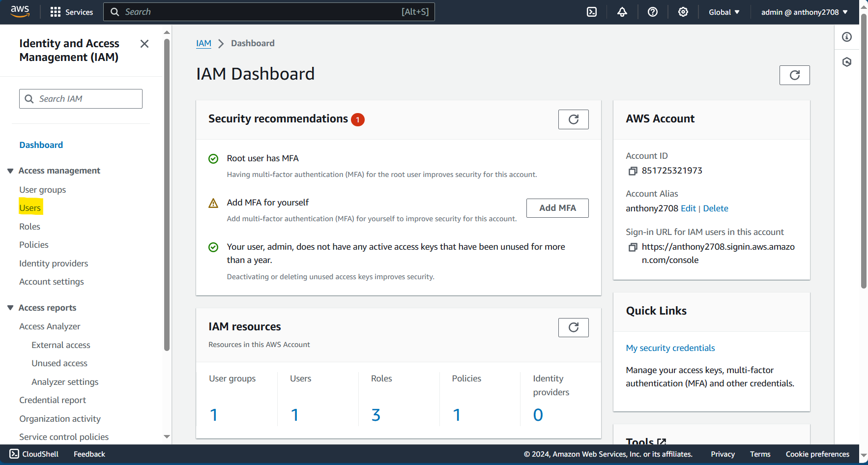Refresh the IAM Dashboard page
868x465 pixels.
pyautogui.click(x=795, y=75)
